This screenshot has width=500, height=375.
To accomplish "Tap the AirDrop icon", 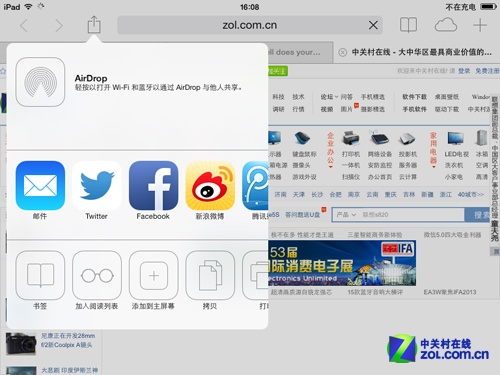I will 40,82.
